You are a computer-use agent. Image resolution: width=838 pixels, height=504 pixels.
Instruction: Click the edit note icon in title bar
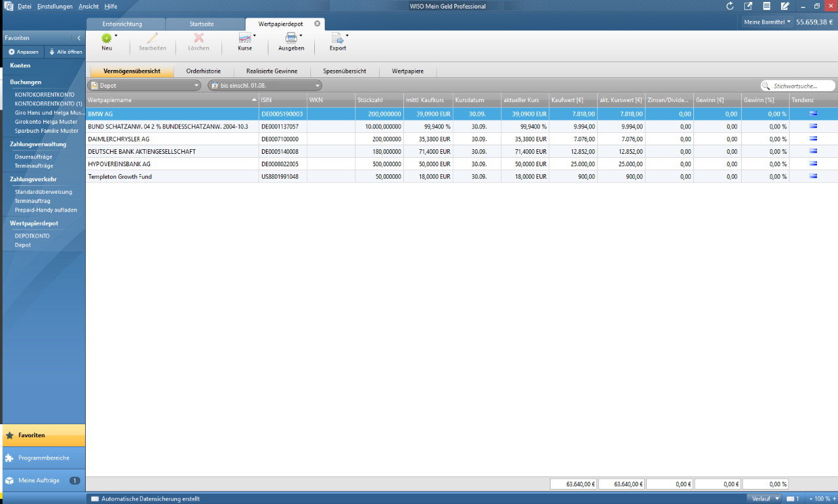click(785, 6)
